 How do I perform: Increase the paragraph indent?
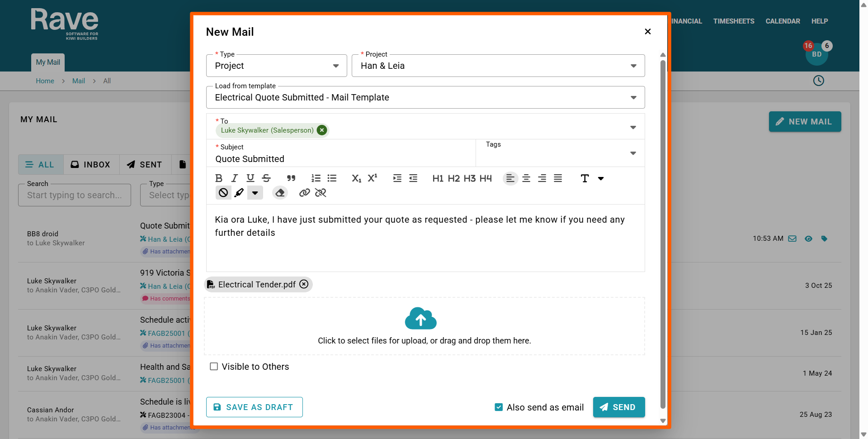[x=397, y=178]
